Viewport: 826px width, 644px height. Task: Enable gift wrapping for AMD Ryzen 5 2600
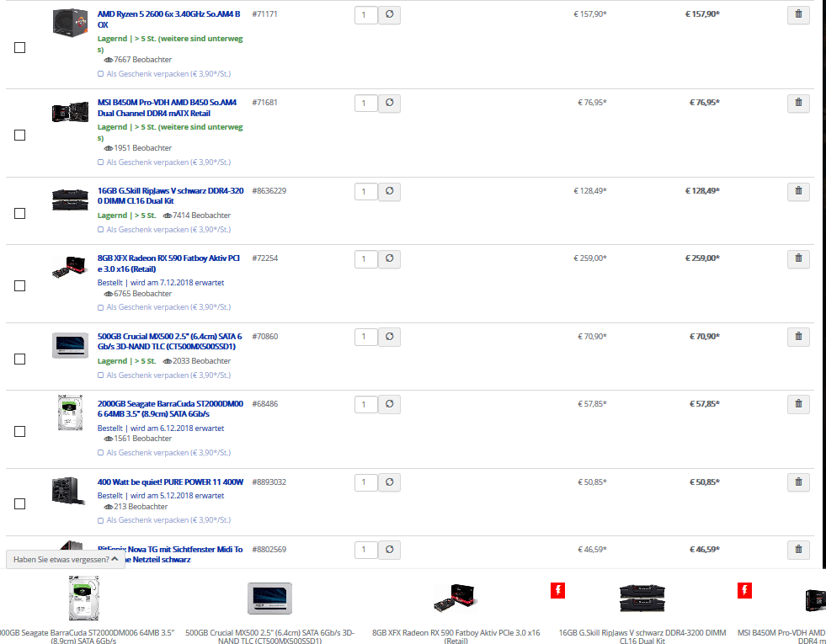(x=100, y=74)
